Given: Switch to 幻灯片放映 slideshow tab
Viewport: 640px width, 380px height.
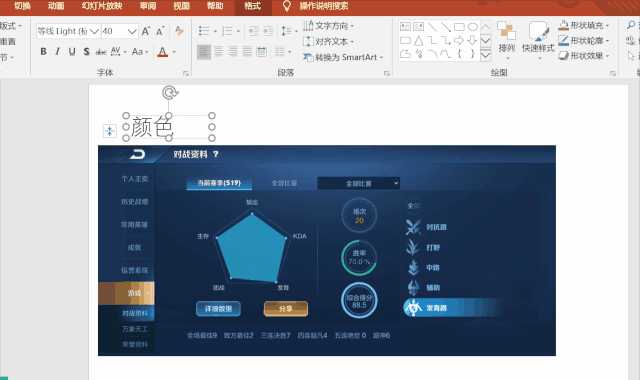Looking at the screenshot, I should coord(102,6).
